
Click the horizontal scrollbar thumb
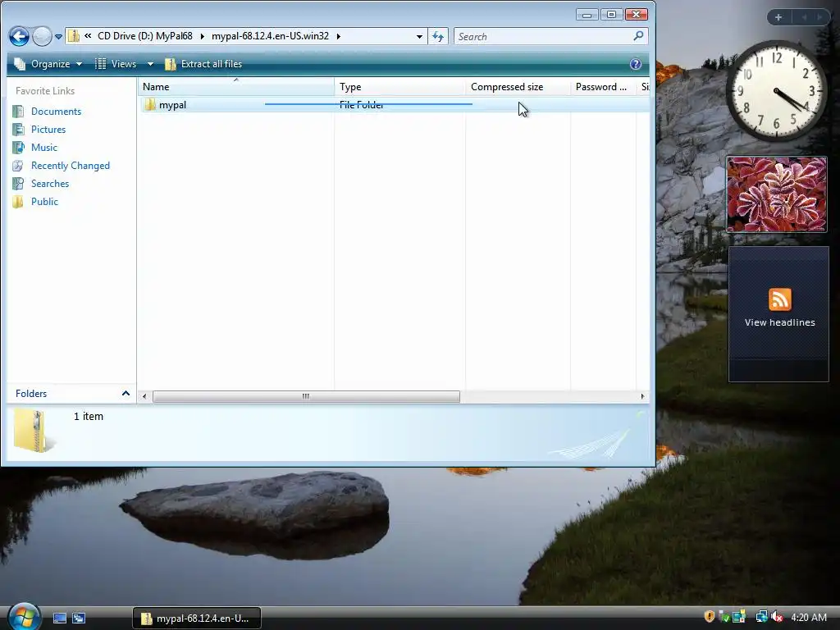coord(306,396)
